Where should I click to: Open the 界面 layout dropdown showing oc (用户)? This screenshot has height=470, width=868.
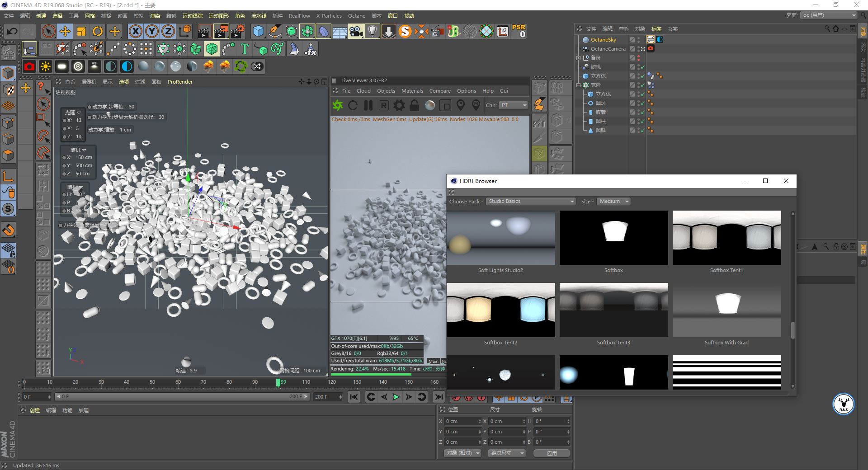point(829,15)
